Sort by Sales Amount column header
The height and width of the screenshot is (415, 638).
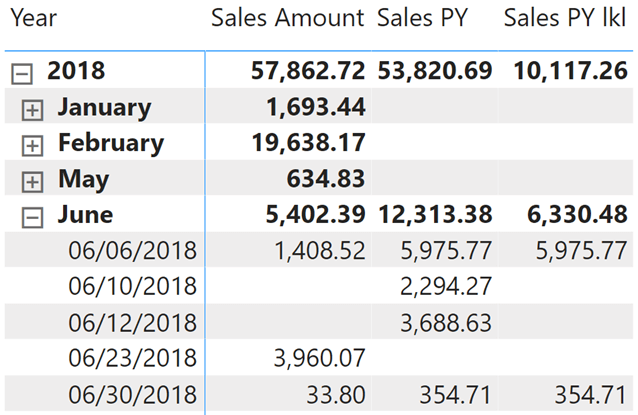[x=288, y=18]
